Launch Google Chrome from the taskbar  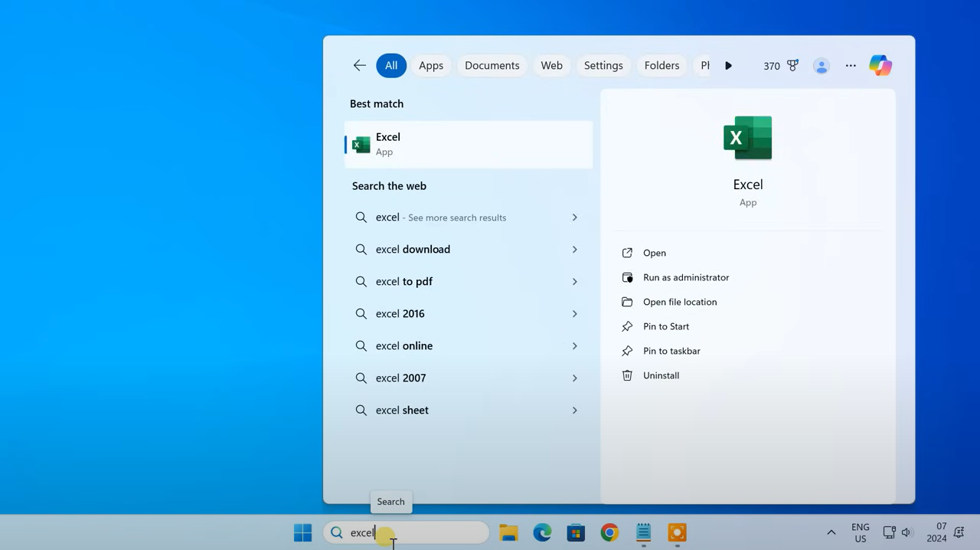tap(609, 533)
